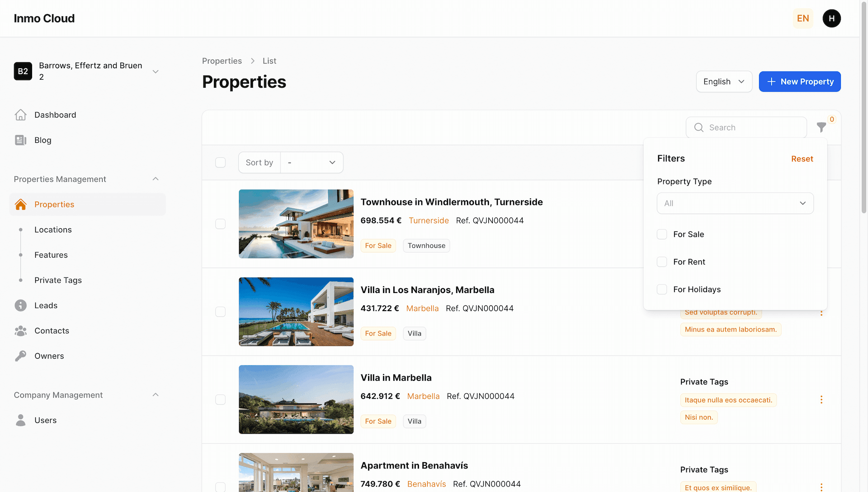The image size is (868, 492).
Task: Open actions menu for Villa in Marbella
Action: [x=821, y=400]
